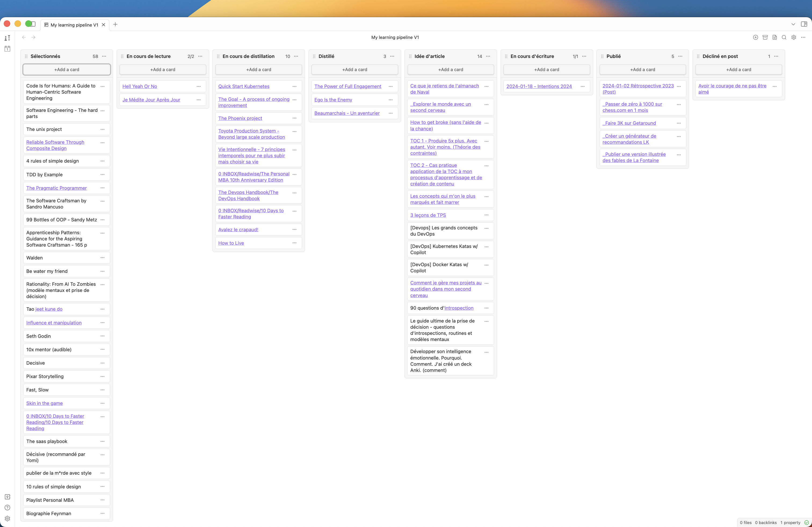Image resolution: width=812 pixels, height=527 pixels.
Task: Select the Biographie Feynman card
Action: (x=67, y=513)
